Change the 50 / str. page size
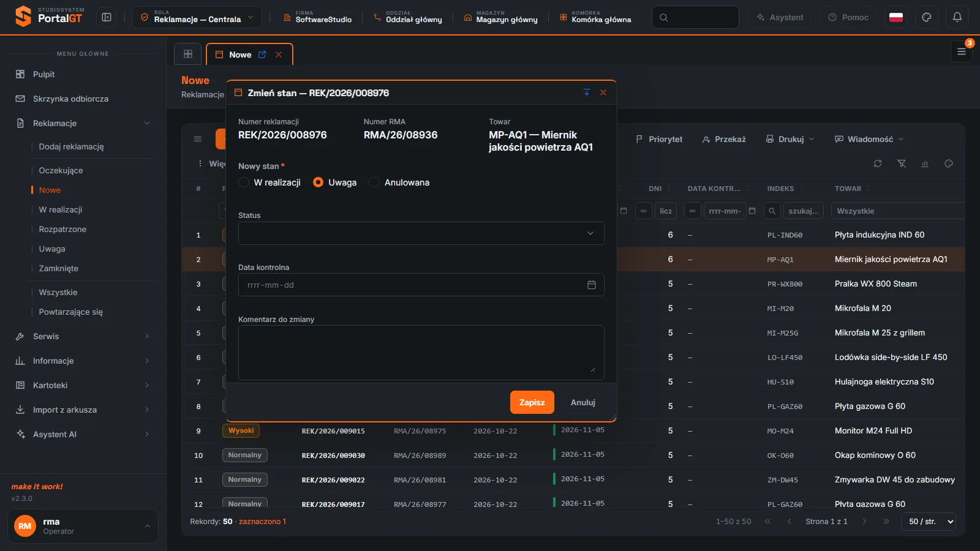980x551 pixels. pyautogui.click(x=929, y=522)
